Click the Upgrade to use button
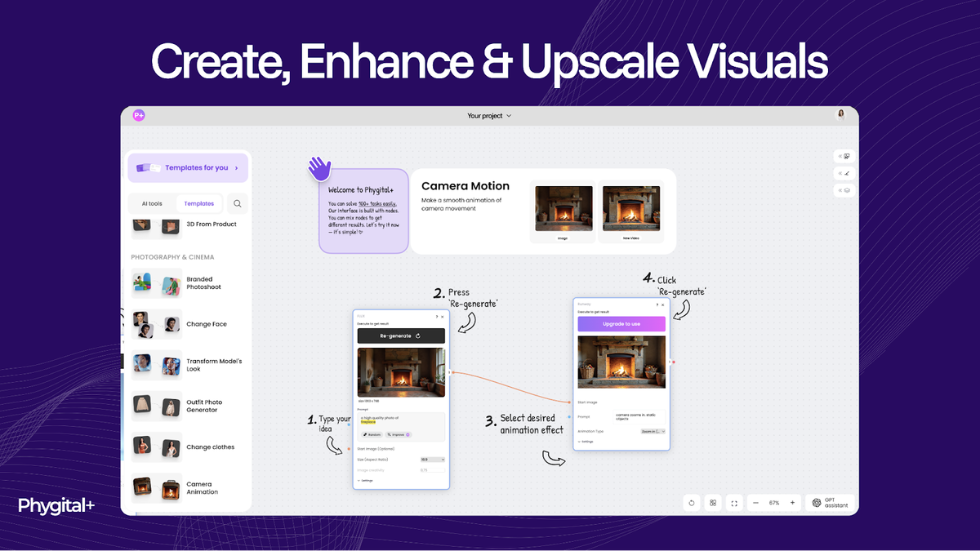 pyautogui.click(x=621, y=323)
